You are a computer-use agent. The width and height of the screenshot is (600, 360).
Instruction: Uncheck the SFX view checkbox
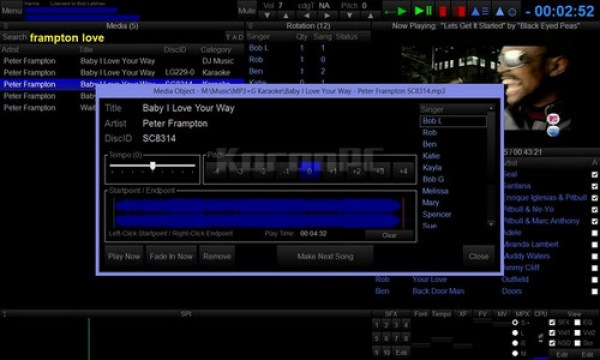[552, 323]
